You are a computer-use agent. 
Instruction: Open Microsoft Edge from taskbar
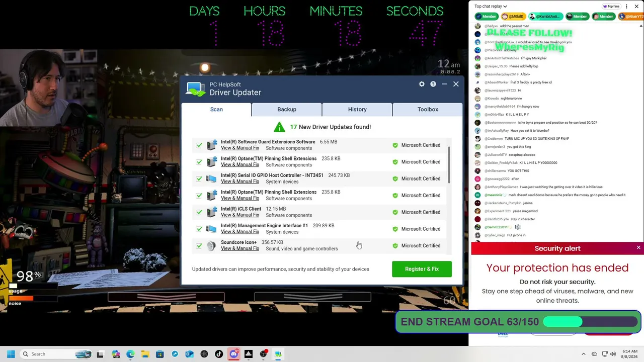(x=130, y=354)
